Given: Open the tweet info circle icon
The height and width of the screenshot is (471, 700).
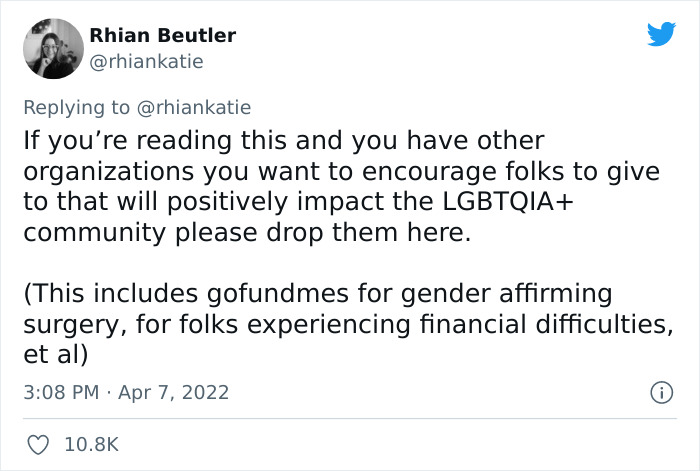Looking at the screenshot, I should tap(660, 393).
